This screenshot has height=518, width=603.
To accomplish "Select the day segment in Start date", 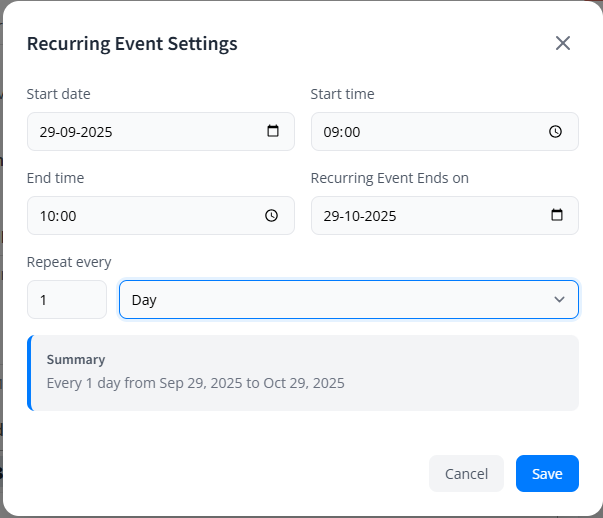I will pyautogui.click(x=47, y=131).
